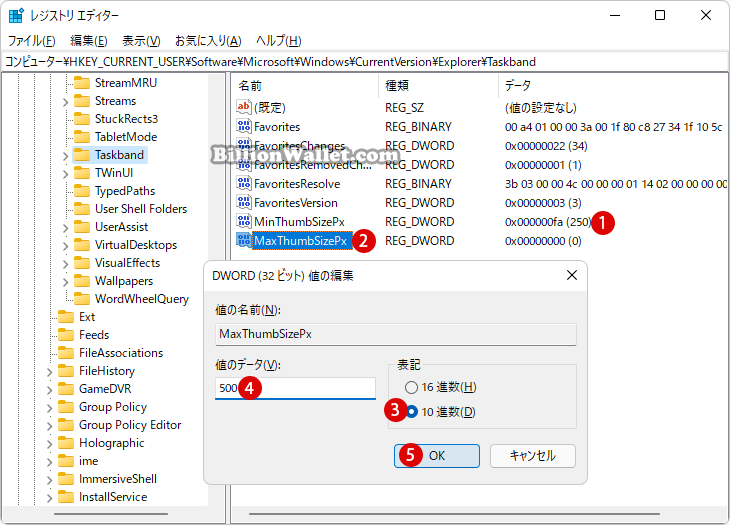
Task: Expand the ImmersiveShell tree node
Action: [49, 480]
